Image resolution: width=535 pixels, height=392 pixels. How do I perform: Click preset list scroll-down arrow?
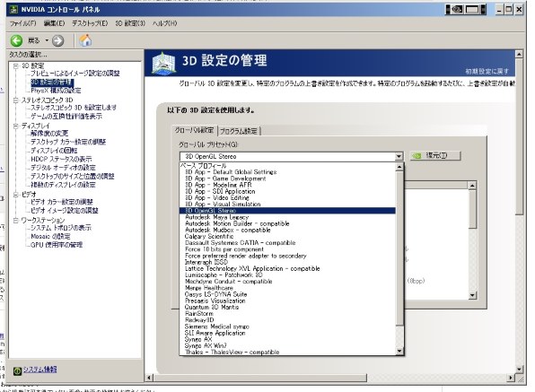(x=399, y=351)
